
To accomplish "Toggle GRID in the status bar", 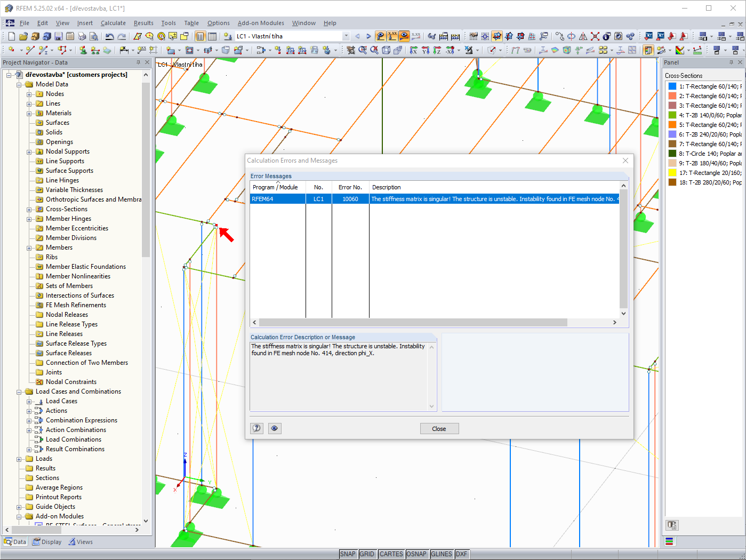I will pos(367,554).
